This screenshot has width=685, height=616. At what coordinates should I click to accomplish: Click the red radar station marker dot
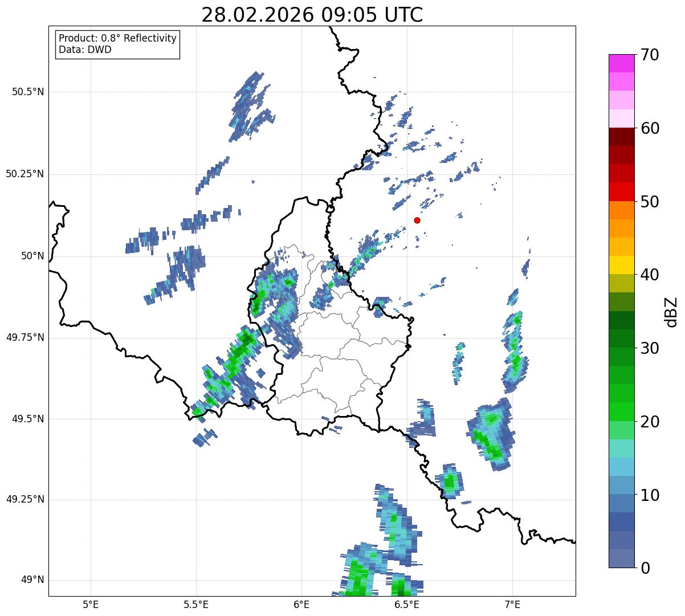417,220
